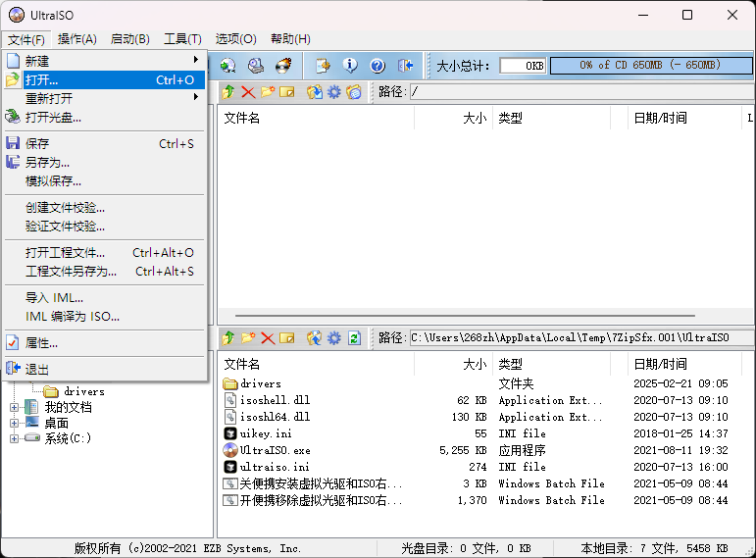756x558 pixels.
Task: Click the gear settings icon in lower pane toolbar
Action: (x=334, y=338)
